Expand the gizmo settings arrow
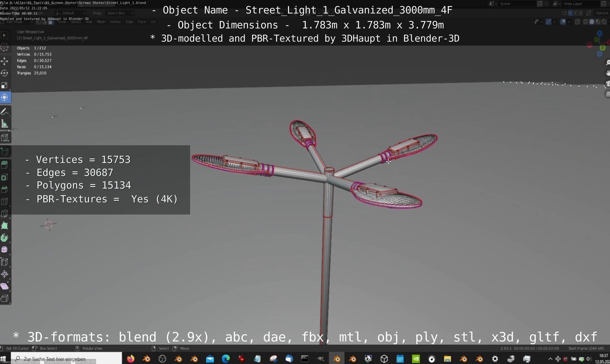 (555, 22)
